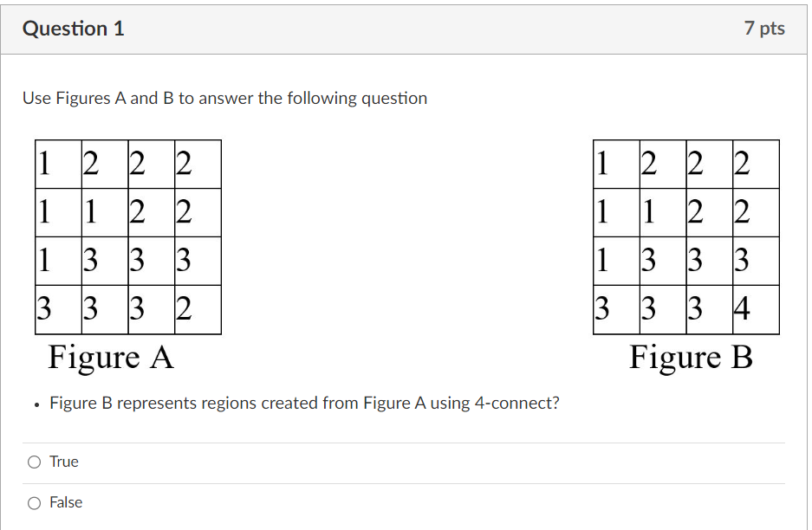812x530 pixels.
Task: Click the bullet point beside the question
Action: (35, 404)
